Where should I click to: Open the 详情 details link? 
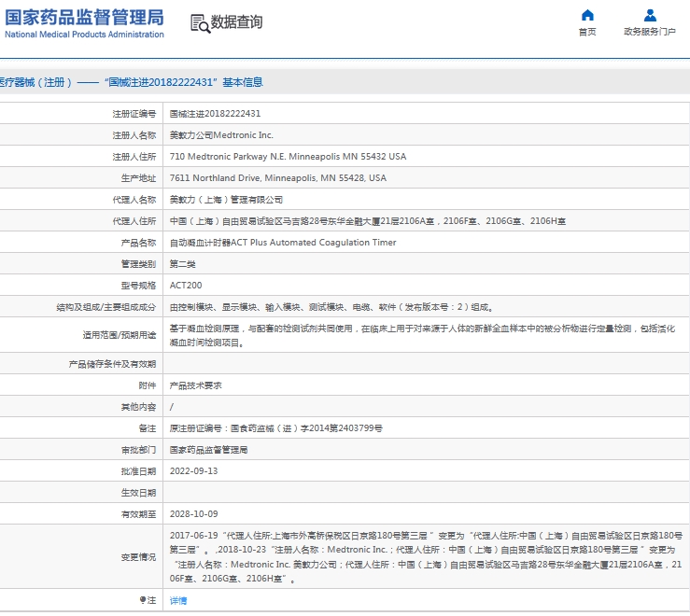tap(178, 601)
